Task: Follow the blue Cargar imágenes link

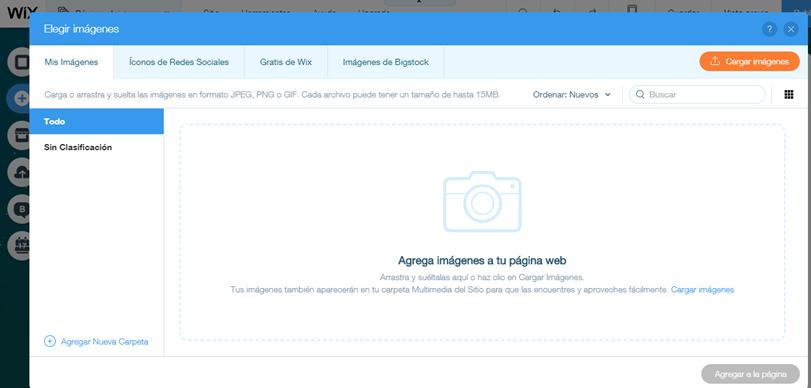Action: [702, 290]
